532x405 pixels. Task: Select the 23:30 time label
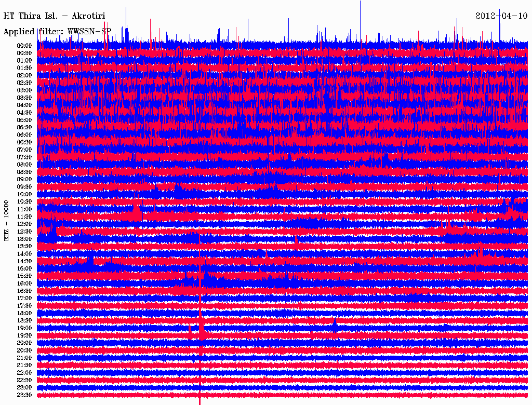pyautogui.click(x=24, y=395)
